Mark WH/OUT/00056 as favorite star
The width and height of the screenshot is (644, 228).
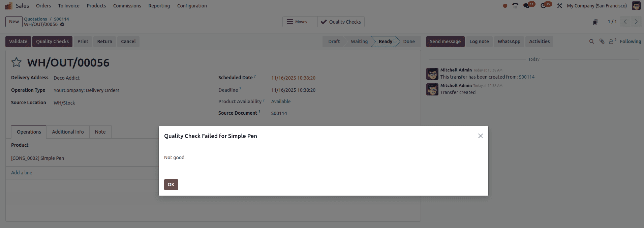16,62
